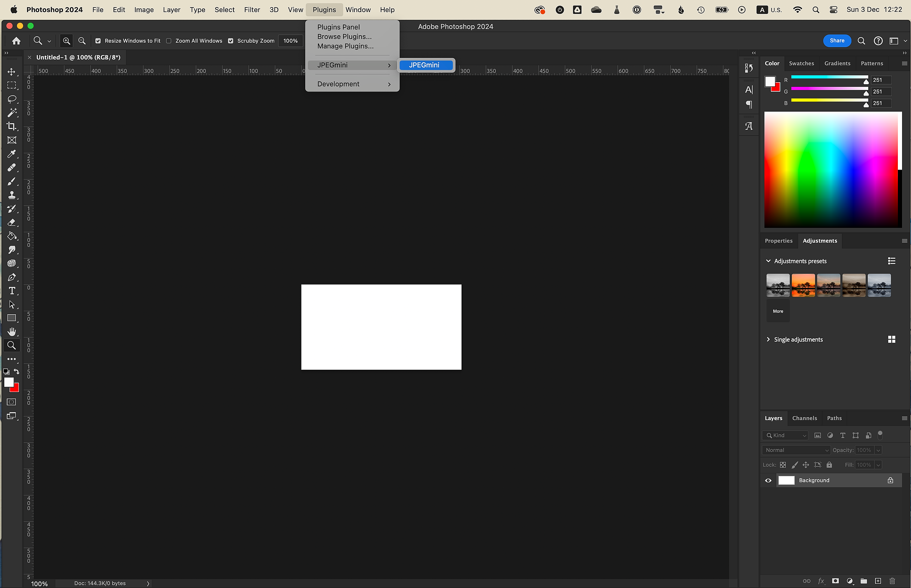Image resolution: width=911 pixels, height=588 pixels.
Task: Select the Eyedropper tool
Action: 11,154
